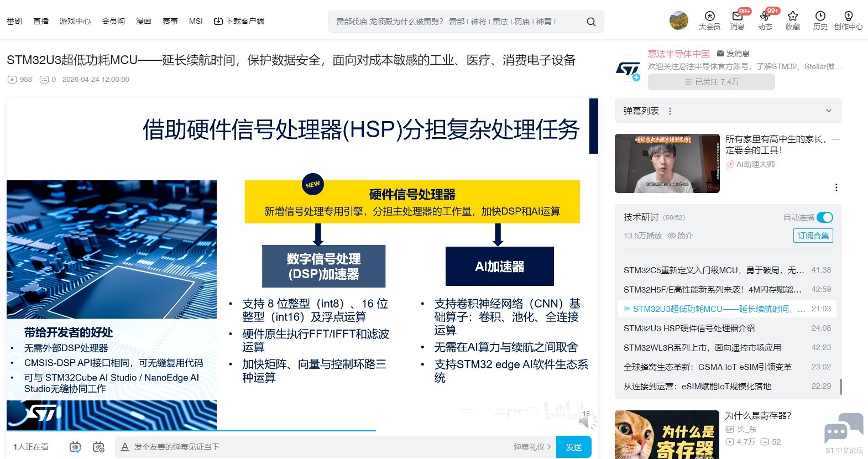The width and height of the screenshot is (868, 459).
Task: Click the ST uploader logo avatar
Action: [628, 70]
